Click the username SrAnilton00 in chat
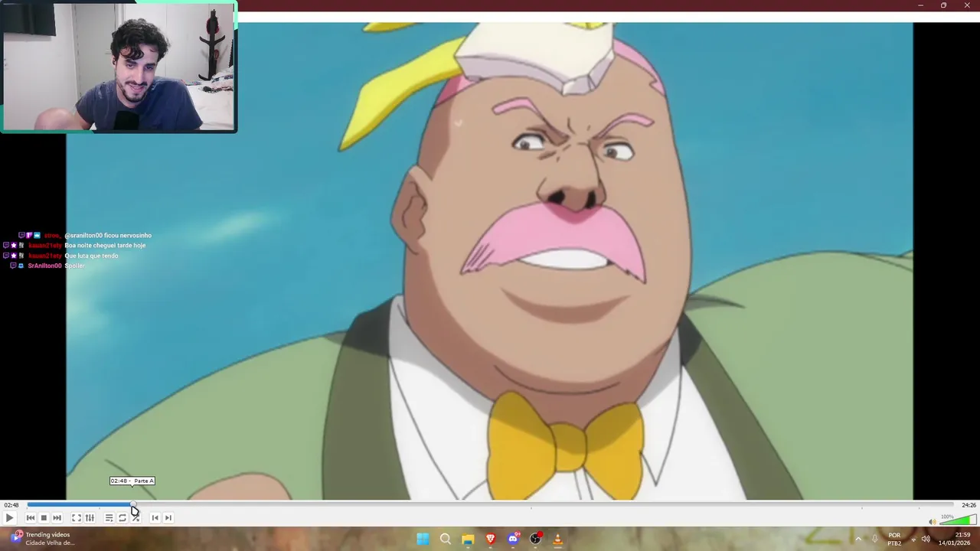The image size is (980, 551). tap(44, 266)
